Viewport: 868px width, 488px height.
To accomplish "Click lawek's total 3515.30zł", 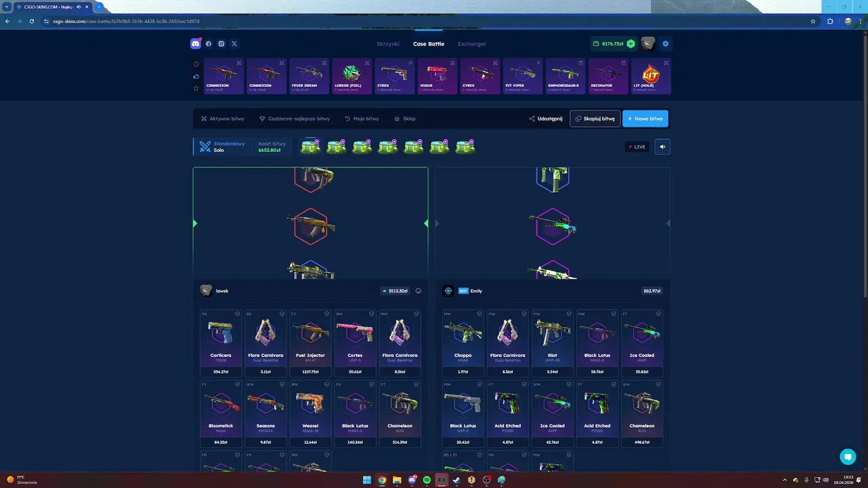I will tap(395, 291).
